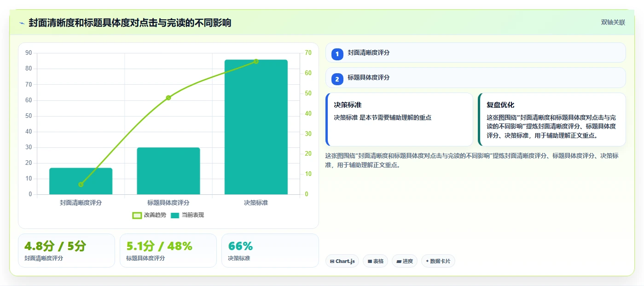This screenshot has height=286, width=644.
Task: Click the 5.1分 / 48% stat card
Action: tap(168, 251)
